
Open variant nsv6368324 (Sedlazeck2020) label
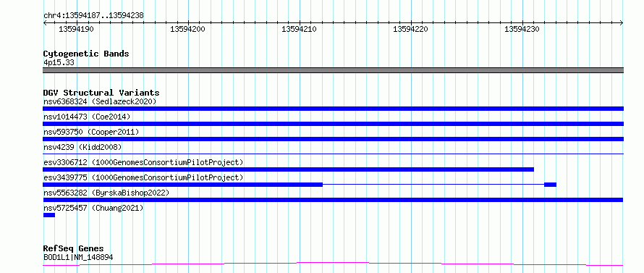[x=100, y=101]
